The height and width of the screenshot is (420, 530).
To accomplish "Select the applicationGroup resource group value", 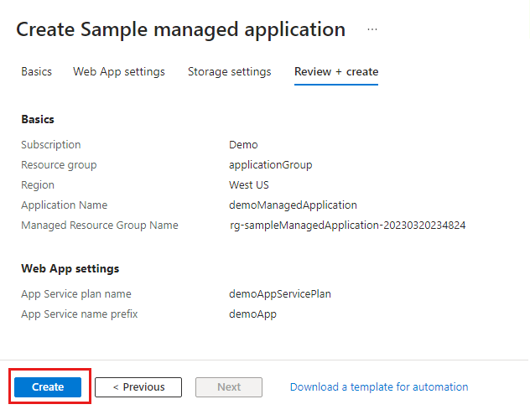I will tap(270, 165).
